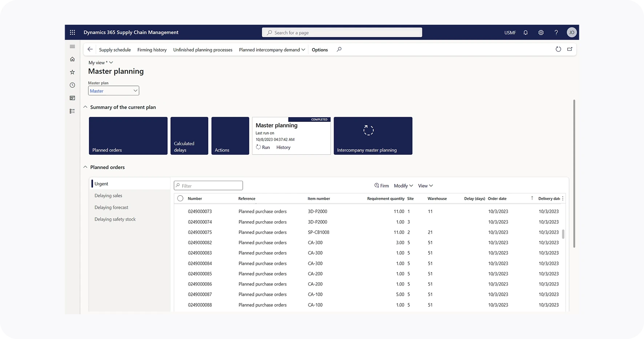Screen dimensions: 644x339
Task: Open the Actions tile
Action: click(x=230, y=136)
